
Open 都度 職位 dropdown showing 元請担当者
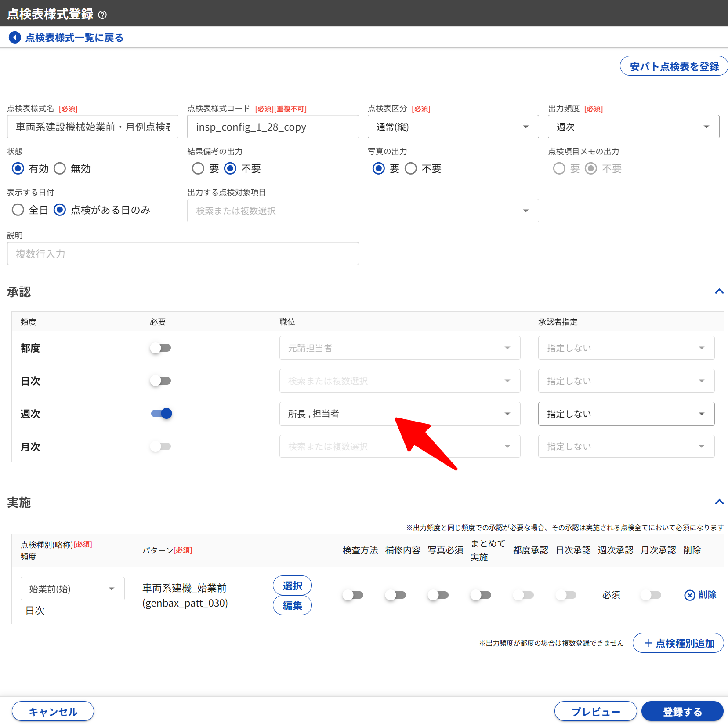click(400, 348)
